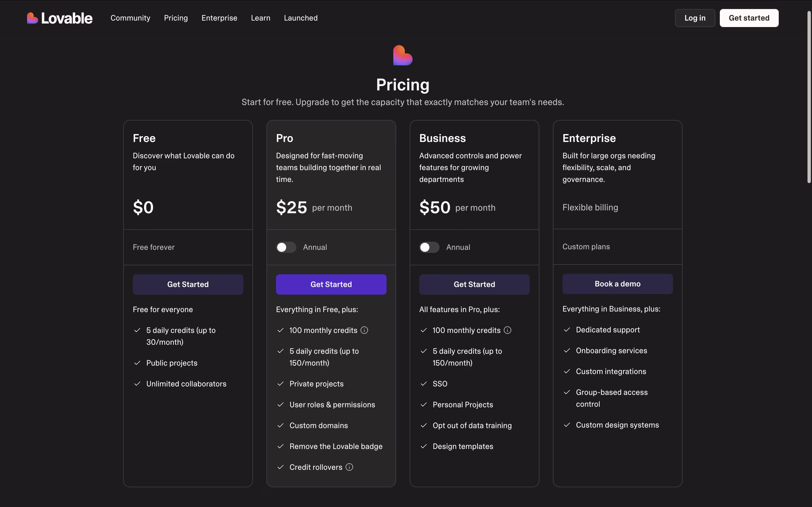
Task: Go to Learn in top navigation
Action: (261, 18)
